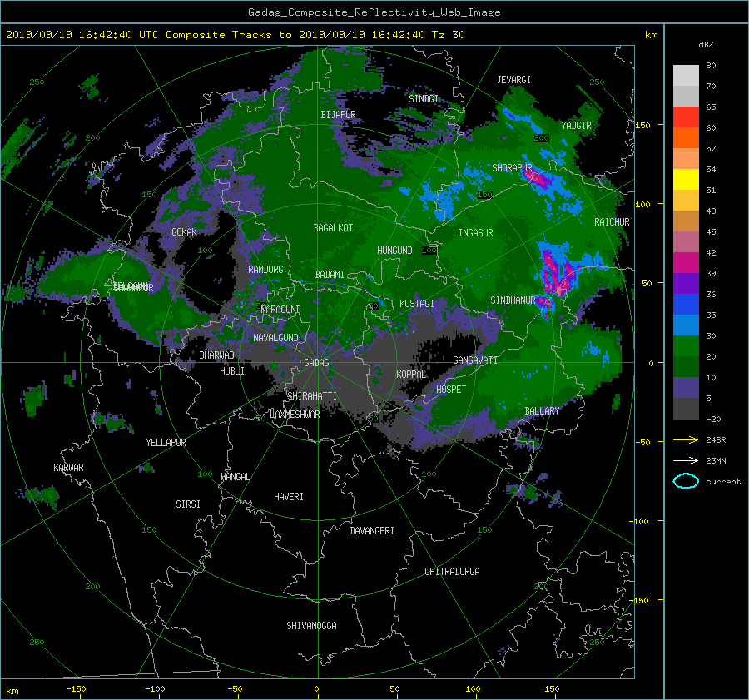Image resolution: width=749 pixels, height=700 pixels.
Task: Click the HUNGUND city label
Action: click(x=394, y=251)
